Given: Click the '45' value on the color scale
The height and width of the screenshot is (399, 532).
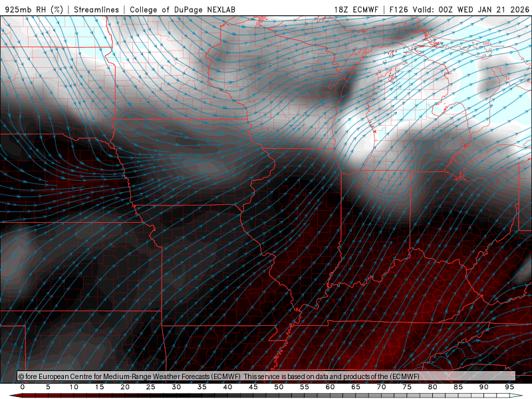Looking at the screenshot, I should [x=253, y=387].
